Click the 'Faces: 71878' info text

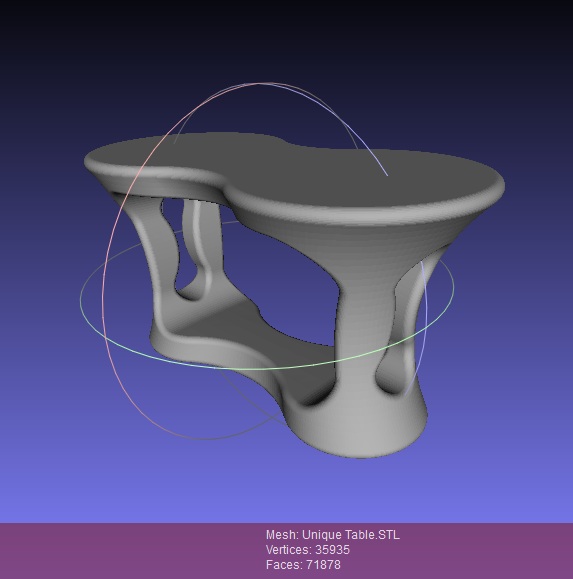pyautogui.click(x=303, y=565)
